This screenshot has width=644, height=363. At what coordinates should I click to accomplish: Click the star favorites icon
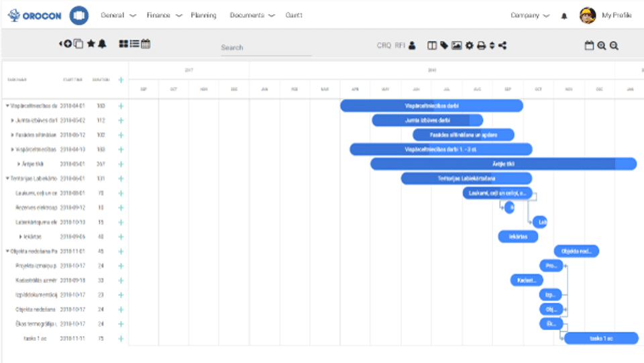coord(91,44)
